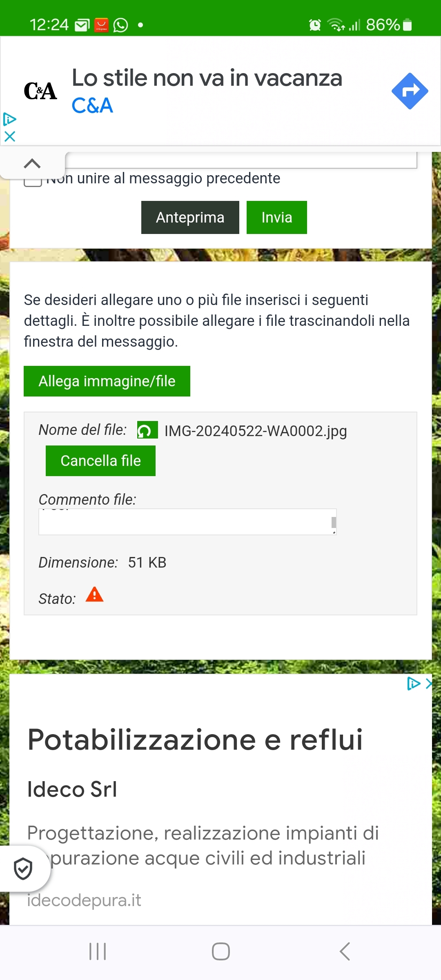Tap the red warning Stato icon
Screen dimensions: 441x980
click(x=95, y=595)
